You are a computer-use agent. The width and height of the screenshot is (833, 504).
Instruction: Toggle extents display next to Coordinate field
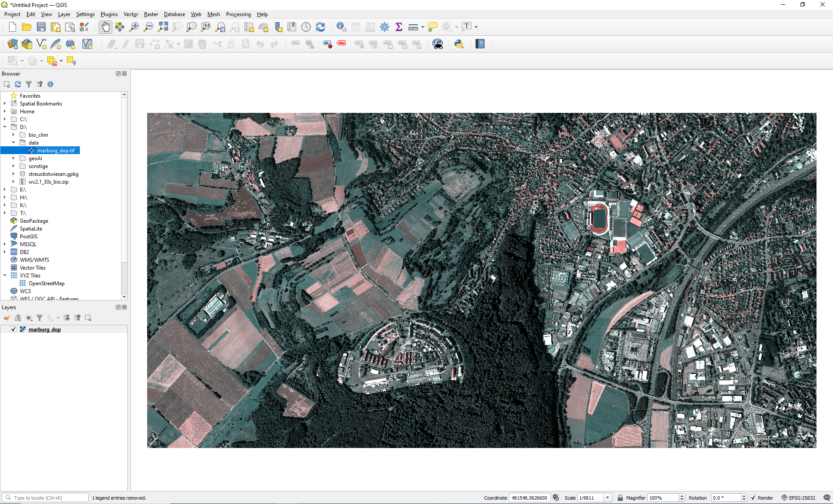(x=556, y=498)
